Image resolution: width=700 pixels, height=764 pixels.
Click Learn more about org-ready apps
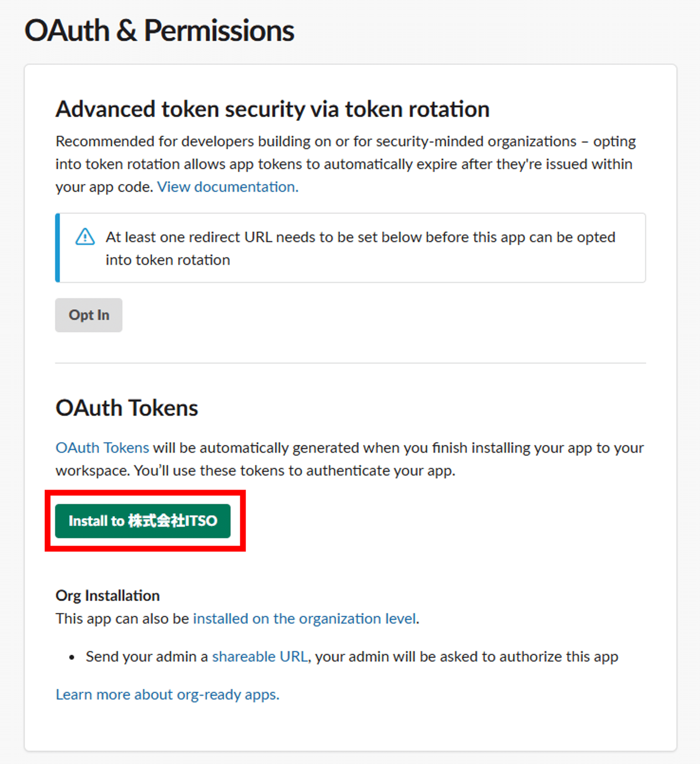tap(167, 694)
